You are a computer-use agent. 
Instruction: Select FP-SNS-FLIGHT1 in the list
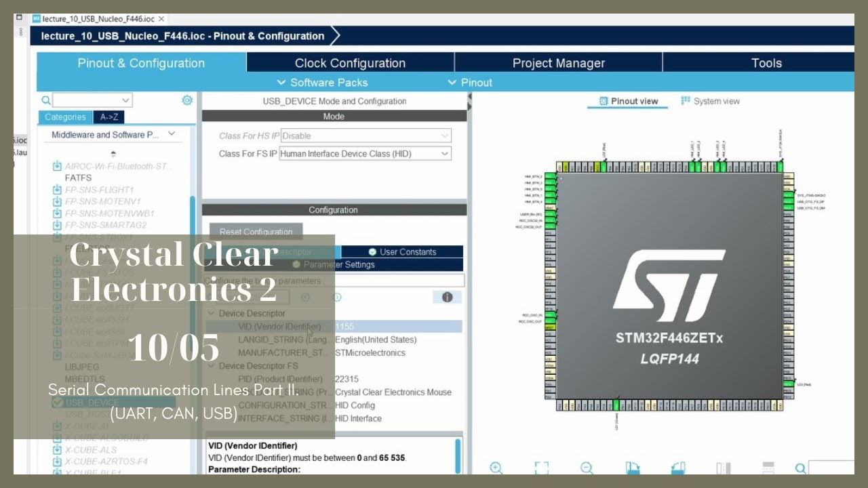(99, 190)
